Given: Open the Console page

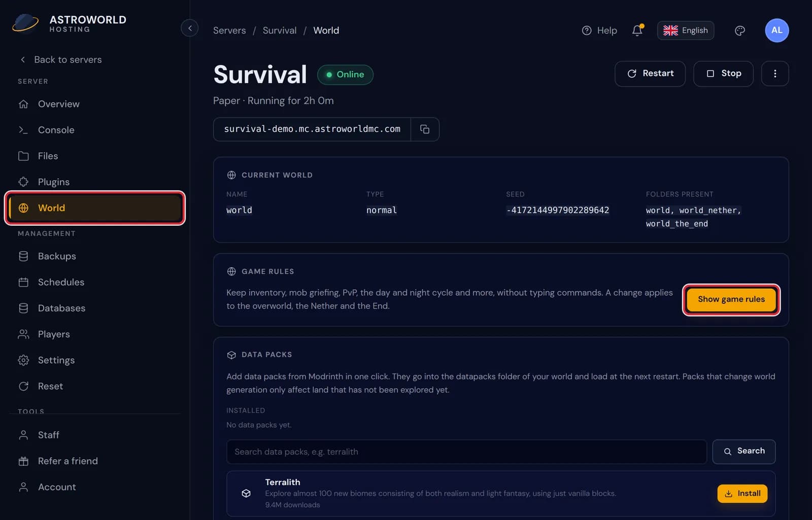Looking at the screenshot, I should pyautogui.click(x=94, y=130).
